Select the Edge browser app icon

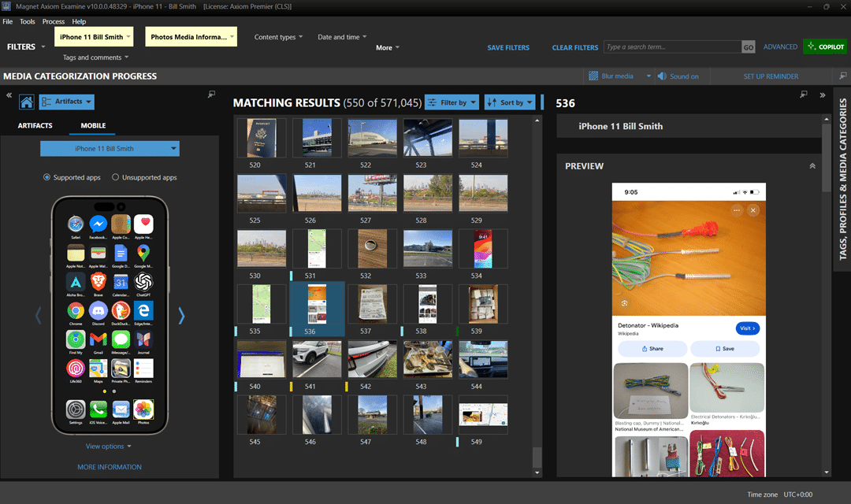pos(144,310)
